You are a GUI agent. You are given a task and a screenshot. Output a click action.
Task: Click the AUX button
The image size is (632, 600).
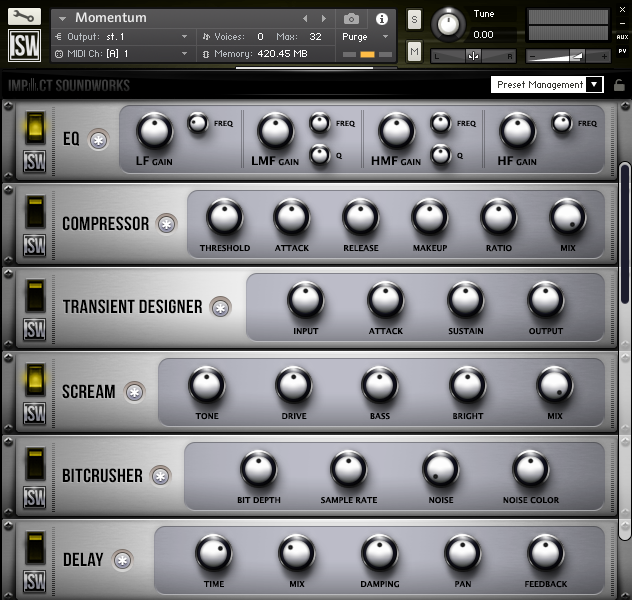622,37
